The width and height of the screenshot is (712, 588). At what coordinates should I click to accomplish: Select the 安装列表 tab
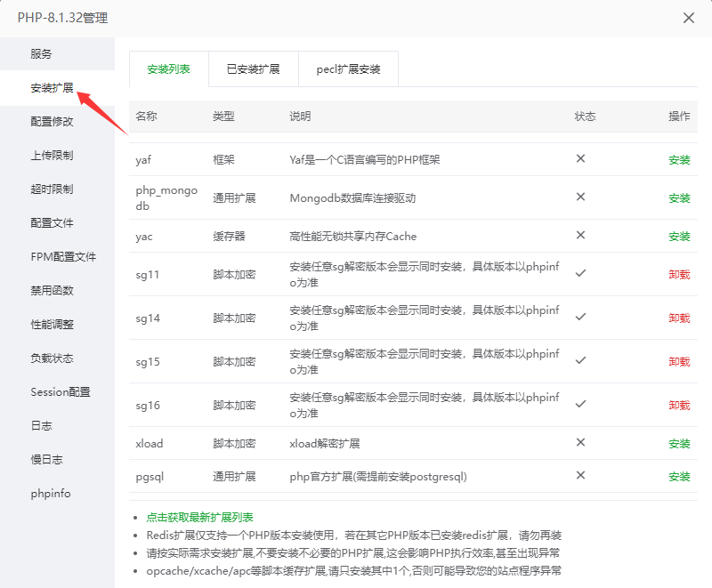pyautogui.click(x=168, y=68)
